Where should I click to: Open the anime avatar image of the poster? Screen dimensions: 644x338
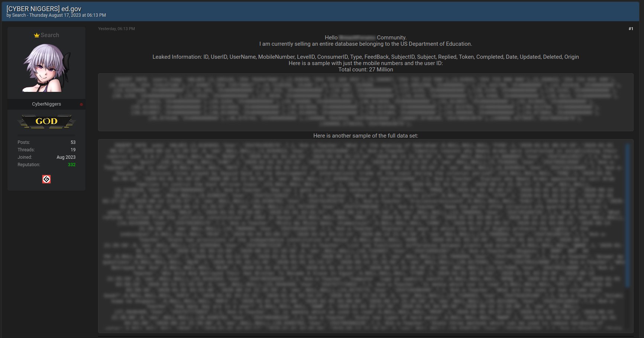[46, 68]
